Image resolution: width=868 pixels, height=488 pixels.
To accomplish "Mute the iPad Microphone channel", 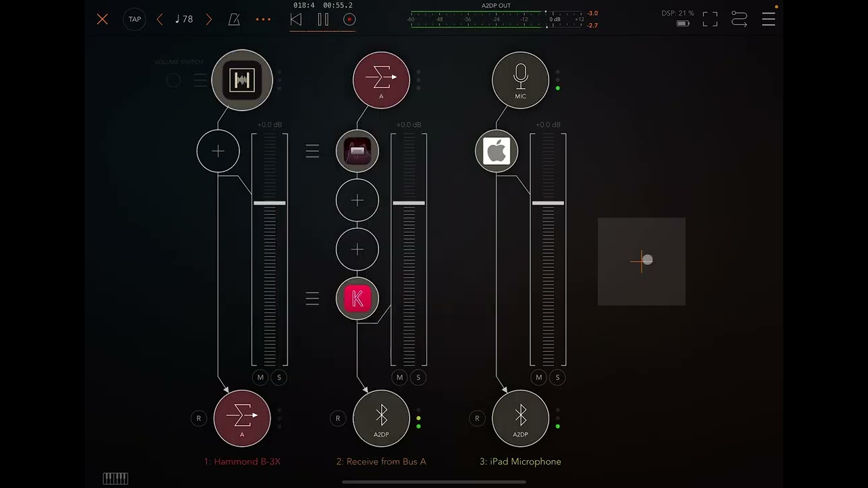I will [x=539, y=378].
